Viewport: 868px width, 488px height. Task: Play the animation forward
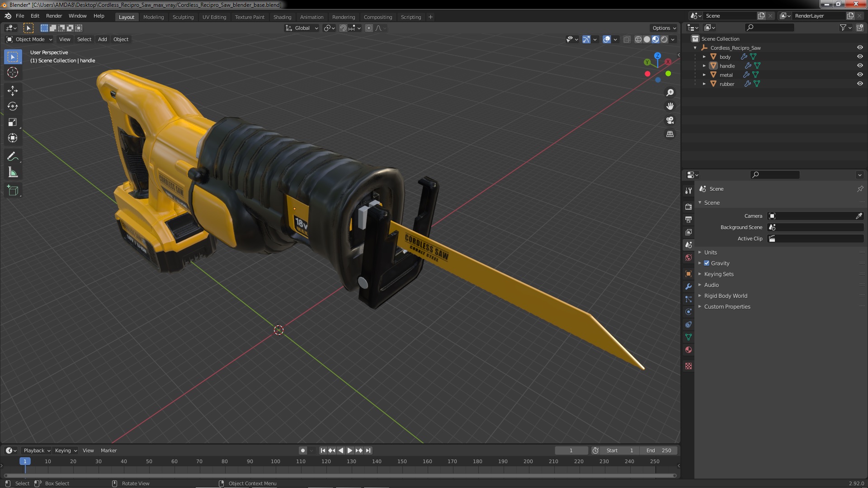point(349,450)
